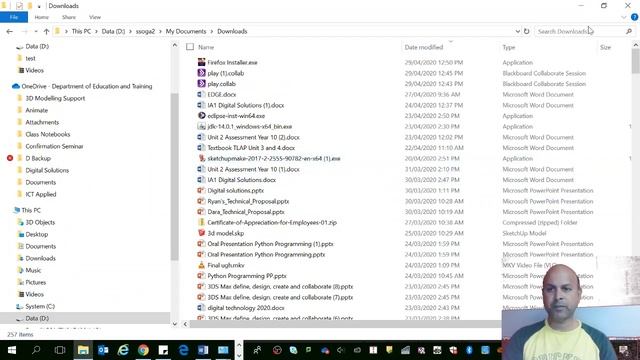This screenshot has height=360, width=640.
Task: Open the File tab
Action: [x=14, y=17]
